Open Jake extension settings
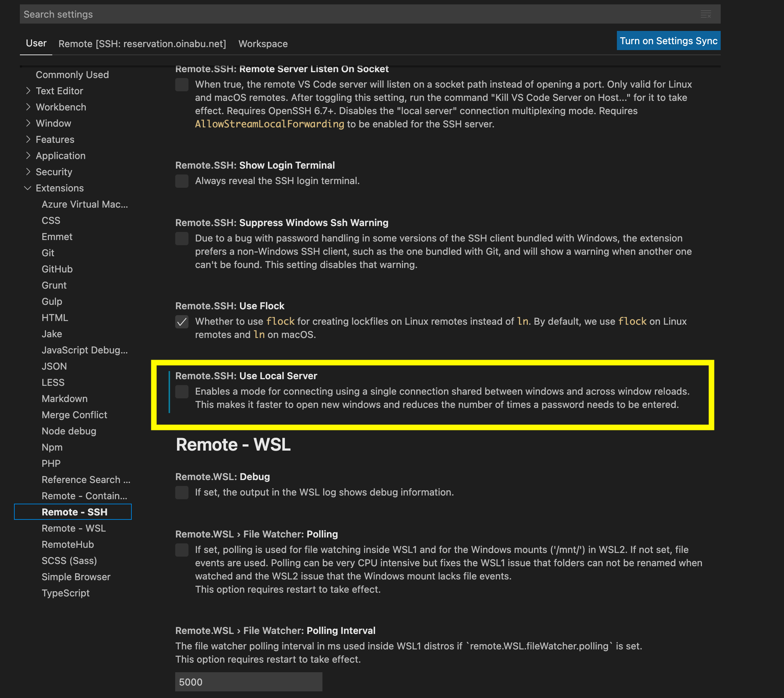 point(52,334)
